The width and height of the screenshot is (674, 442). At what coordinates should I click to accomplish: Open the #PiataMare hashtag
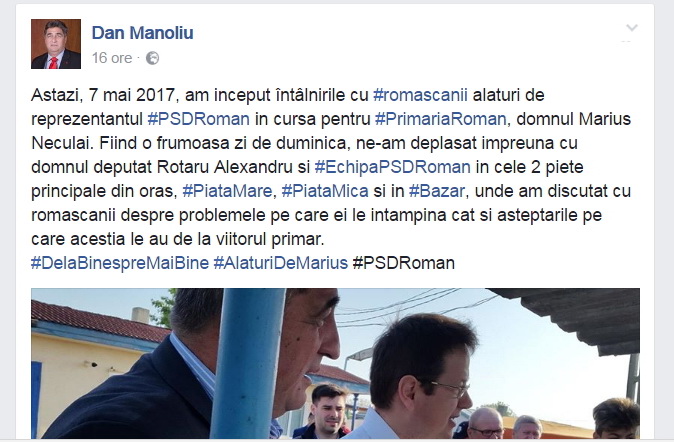227,191
